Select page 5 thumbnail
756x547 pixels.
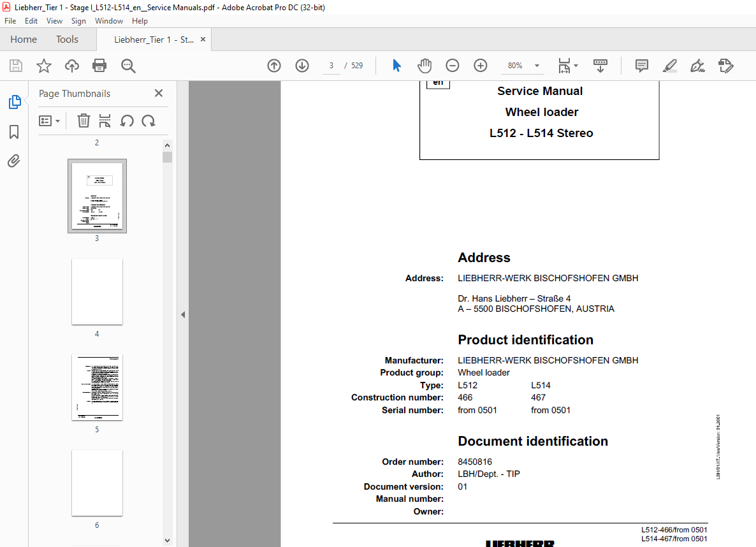97,388
